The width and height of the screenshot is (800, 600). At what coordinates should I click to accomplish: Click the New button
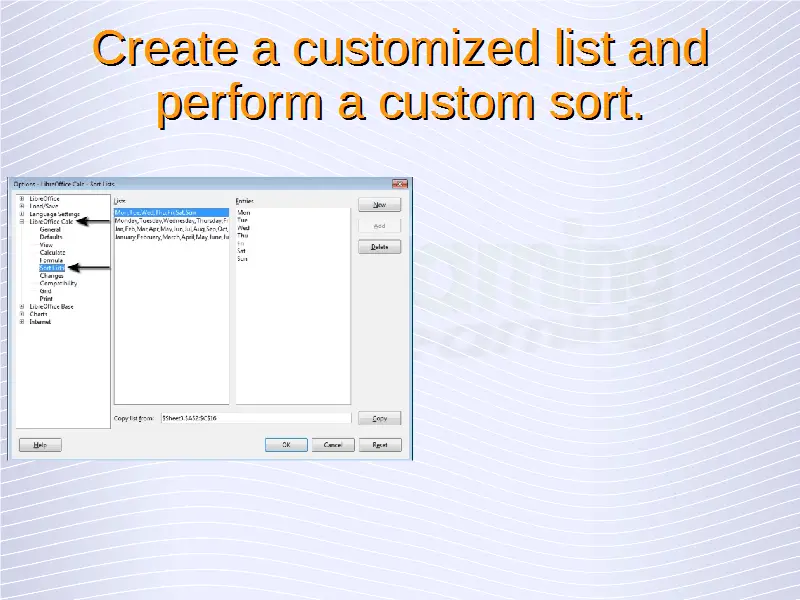click(379, 205)
